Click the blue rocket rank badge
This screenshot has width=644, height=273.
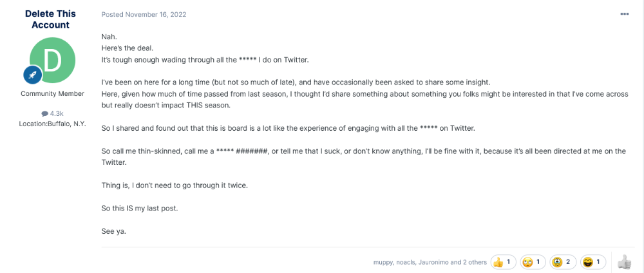pos(32,75)
